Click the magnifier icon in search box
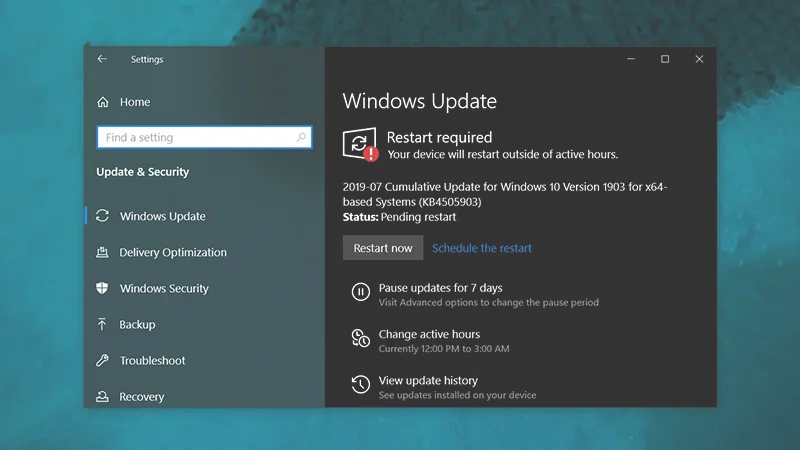Image resolution: width=800 pixels, height=450 pixels. pyautogui.click(x=301, y=137)
